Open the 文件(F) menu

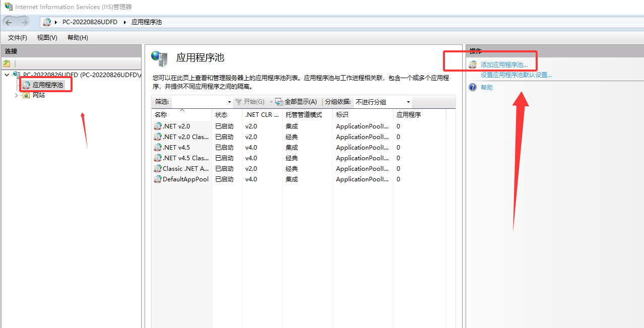coord(18,38)
